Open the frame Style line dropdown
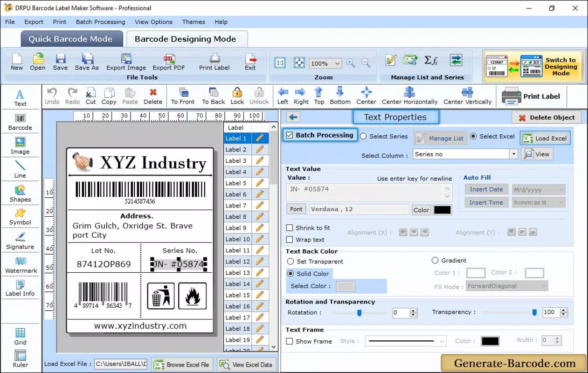The width and height of the screenshot is (588, 373). 442,341
